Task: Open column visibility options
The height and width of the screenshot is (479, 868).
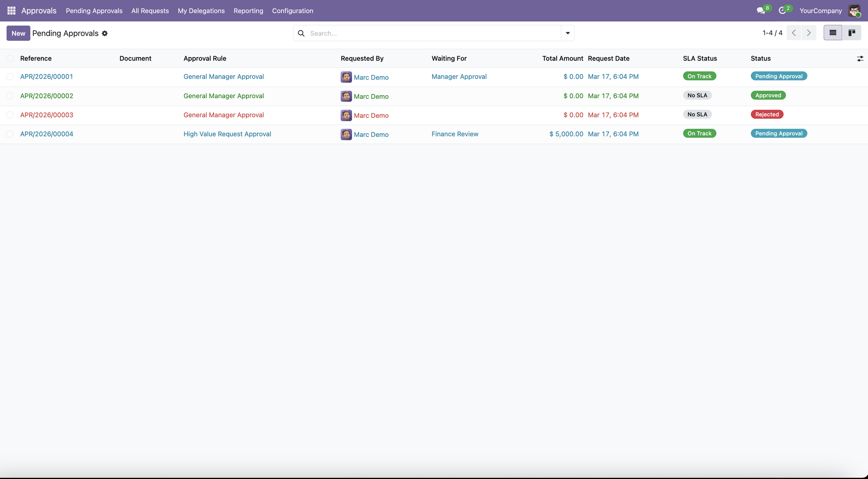Action: 861,58
